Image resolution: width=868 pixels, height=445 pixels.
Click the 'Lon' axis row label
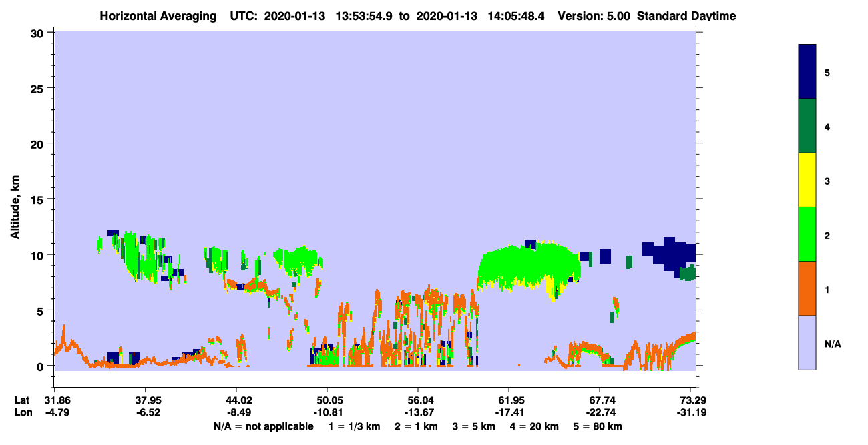click(22, 412)
